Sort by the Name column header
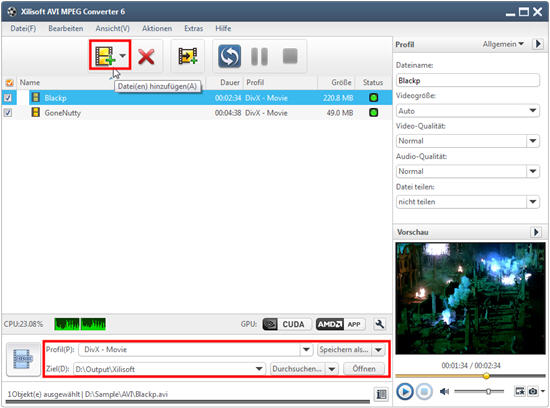 coord(29,82)
